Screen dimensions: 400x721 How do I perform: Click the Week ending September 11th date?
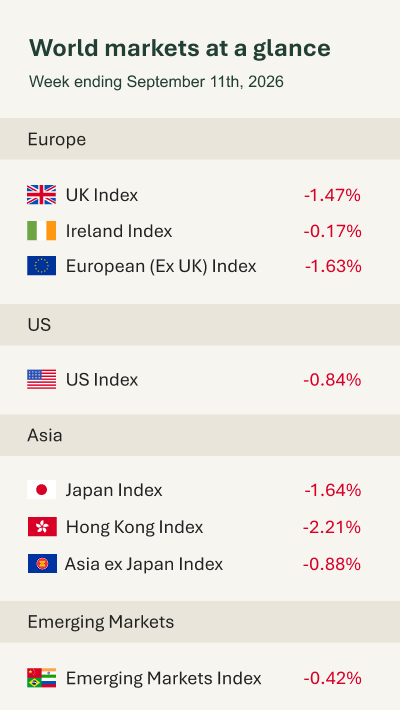coord(156,82)
